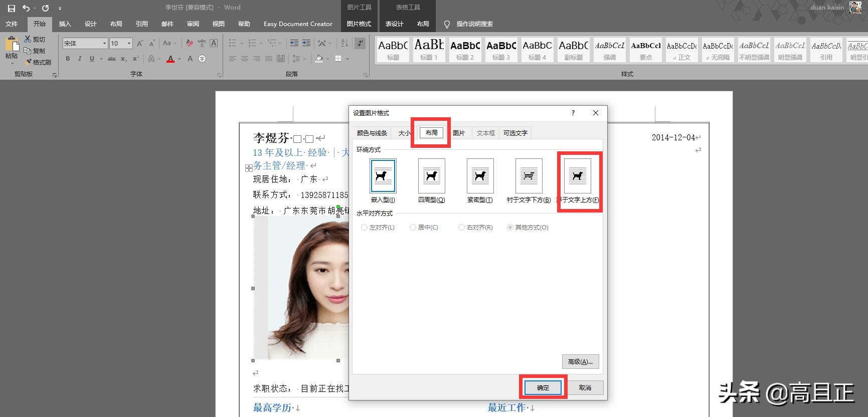Click the increase font size icon
Viewport: 868px width, 417px height.
coord(140,43)
